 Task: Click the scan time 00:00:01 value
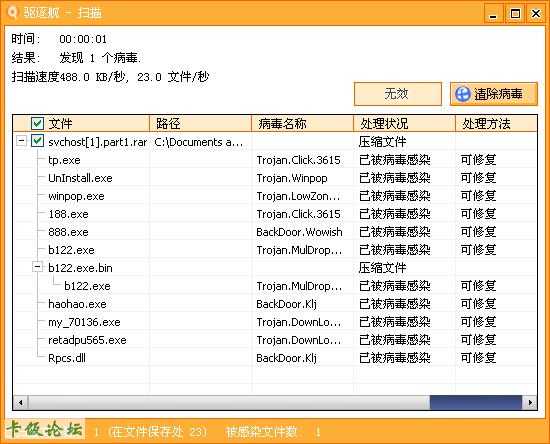click(83, 39)
